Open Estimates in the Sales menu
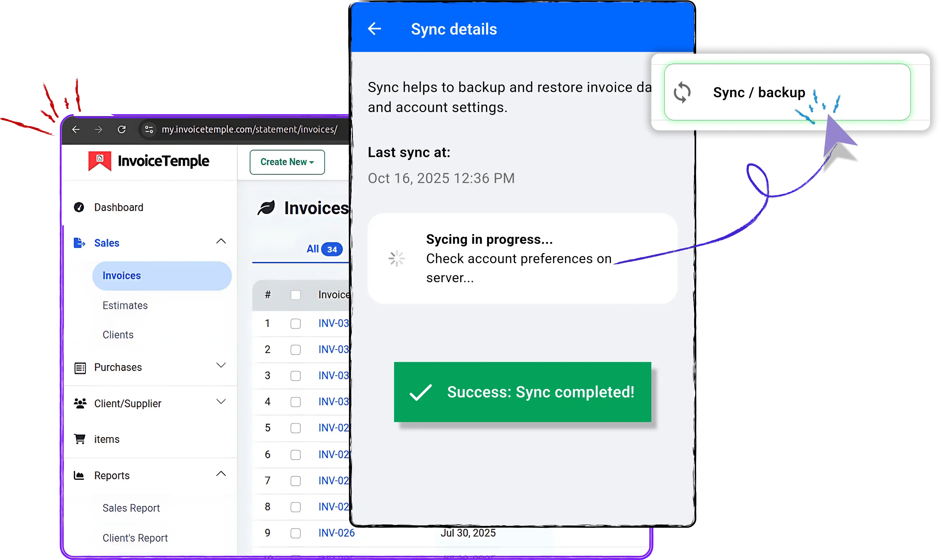Image resolution: width=941 pixels, height=560 pixels. [125, 305]
